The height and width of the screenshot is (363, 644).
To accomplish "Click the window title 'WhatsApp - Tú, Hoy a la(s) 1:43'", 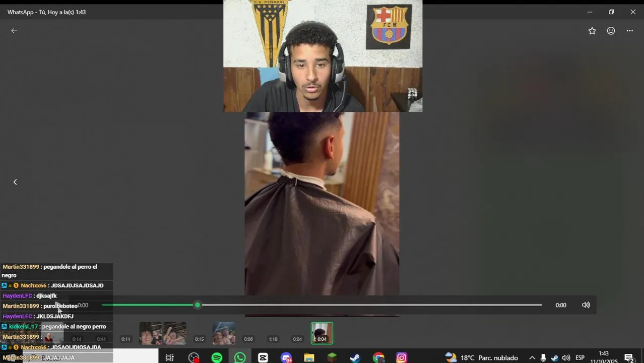I will 46,12.
